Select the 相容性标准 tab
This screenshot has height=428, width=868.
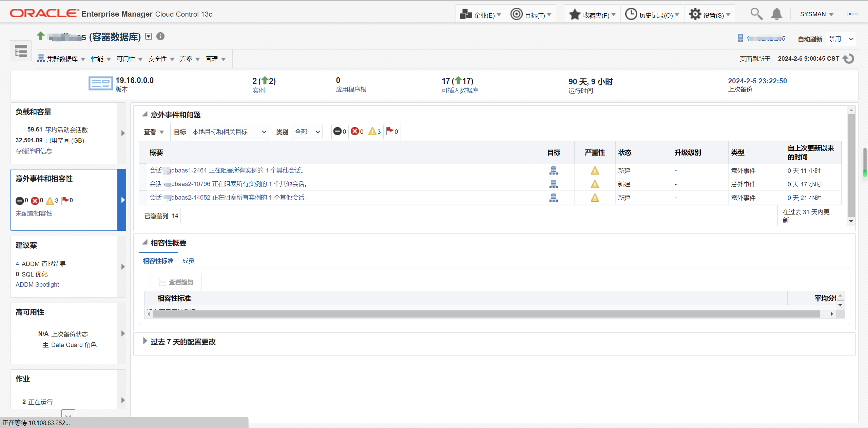tap(158, 261)
